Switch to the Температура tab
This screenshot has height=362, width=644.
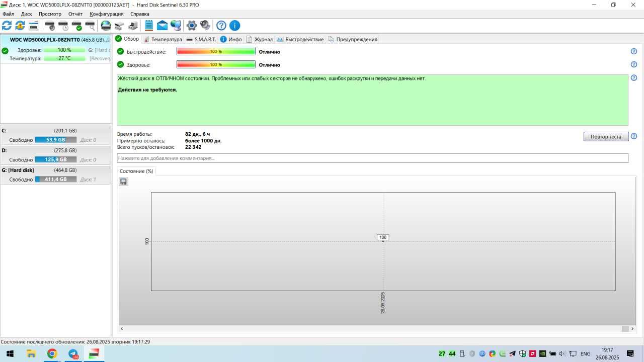click(163, 39)
